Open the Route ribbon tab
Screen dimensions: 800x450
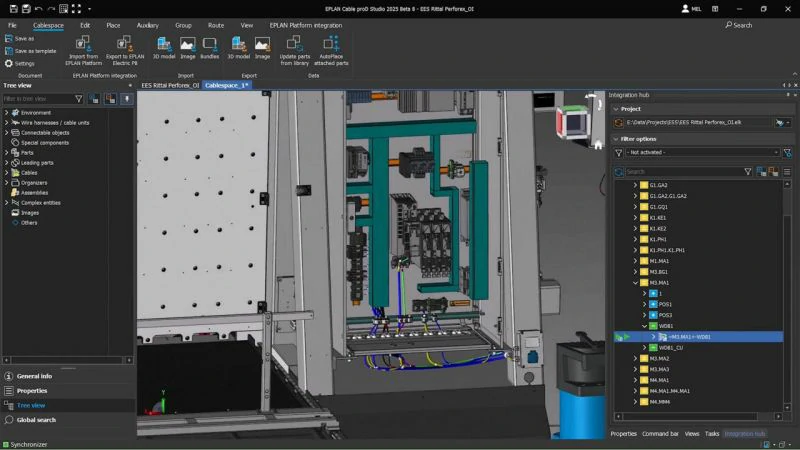coord(216,25)
